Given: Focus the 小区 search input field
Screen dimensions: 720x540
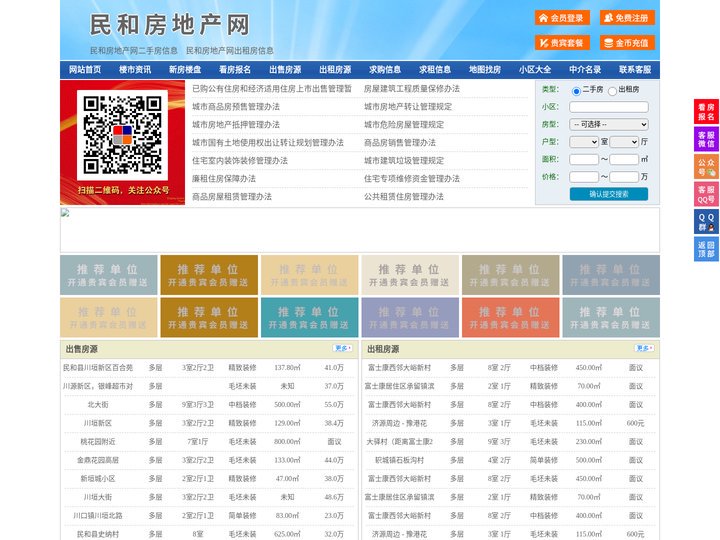Looking at the screenshot, I should click(x=609, y=107).
